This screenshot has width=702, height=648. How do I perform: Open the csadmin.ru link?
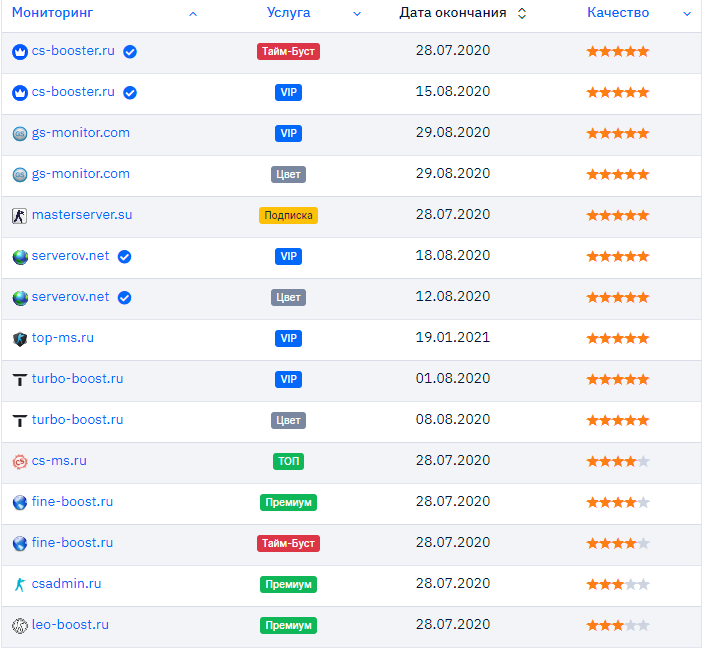pos(66,584)
